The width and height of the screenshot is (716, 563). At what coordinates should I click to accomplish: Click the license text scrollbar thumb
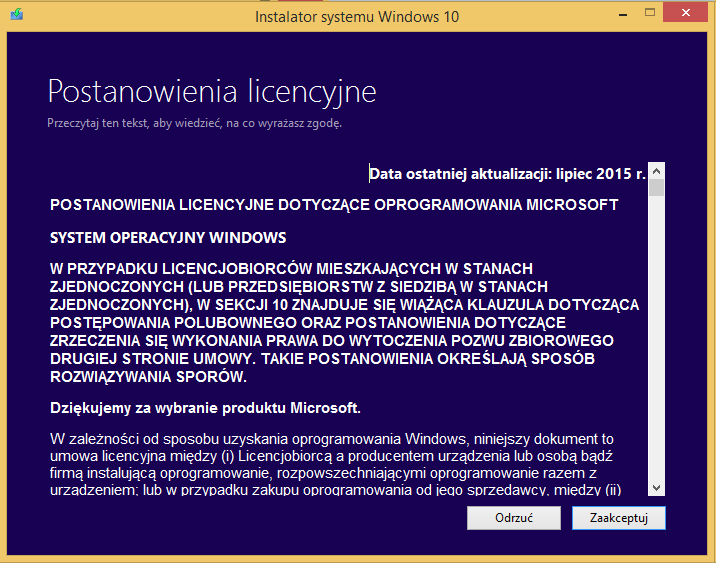pos(656,188)
